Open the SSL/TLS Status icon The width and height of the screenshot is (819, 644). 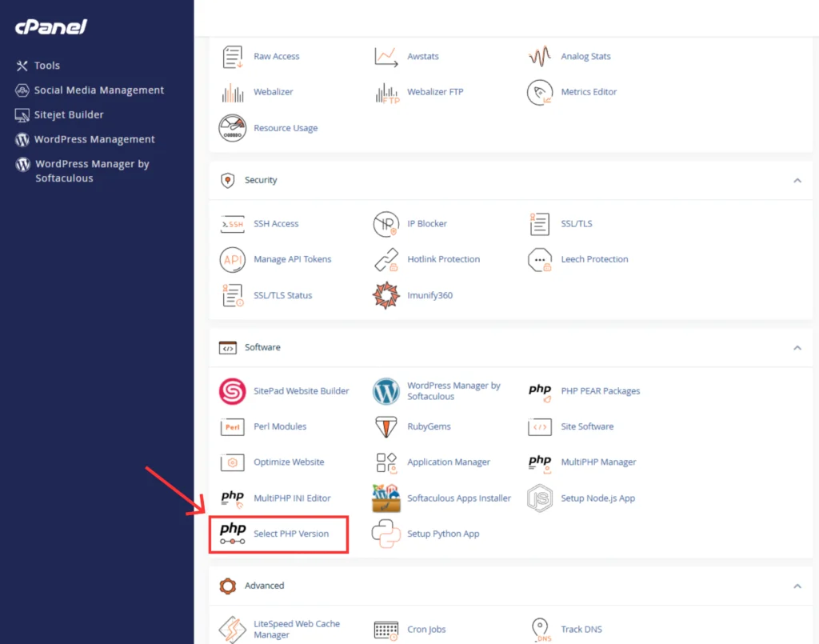pos(233,295)
